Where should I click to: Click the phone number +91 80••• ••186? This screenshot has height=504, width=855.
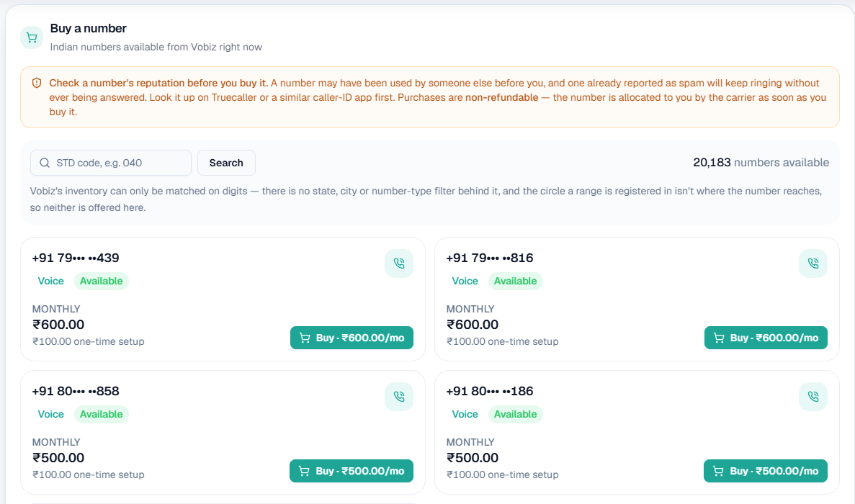(490, 391)
